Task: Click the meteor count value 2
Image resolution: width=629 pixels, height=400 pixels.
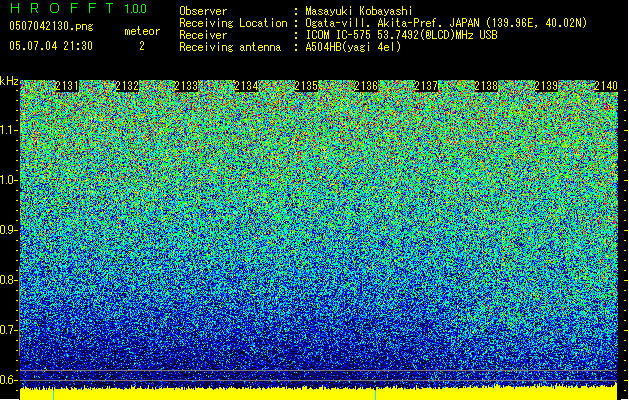Action: 142,46
